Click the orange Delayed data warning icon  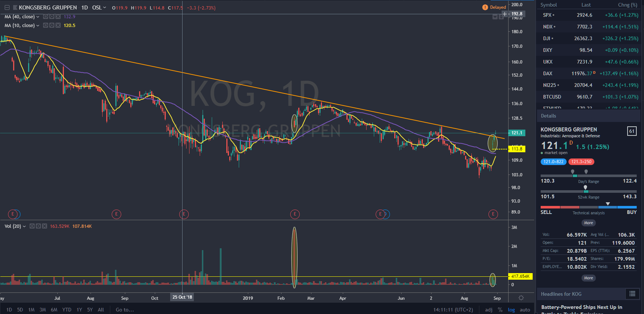485,7
